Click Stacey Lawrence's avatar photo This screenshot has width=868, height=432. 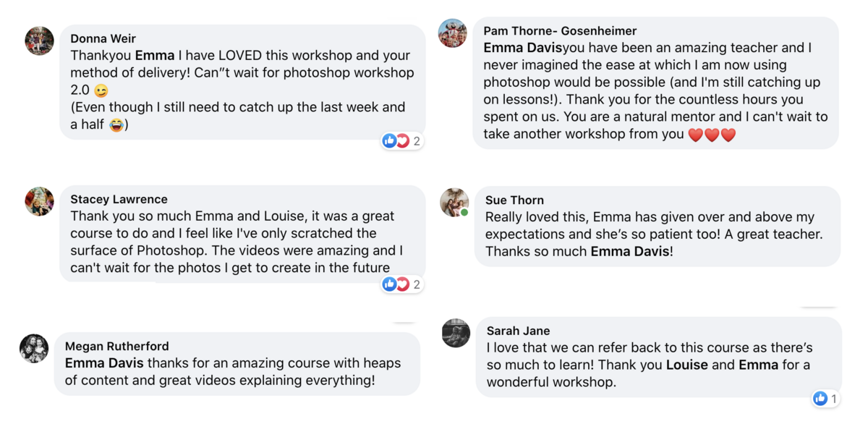pyautogui.click(x=39, y=201)
